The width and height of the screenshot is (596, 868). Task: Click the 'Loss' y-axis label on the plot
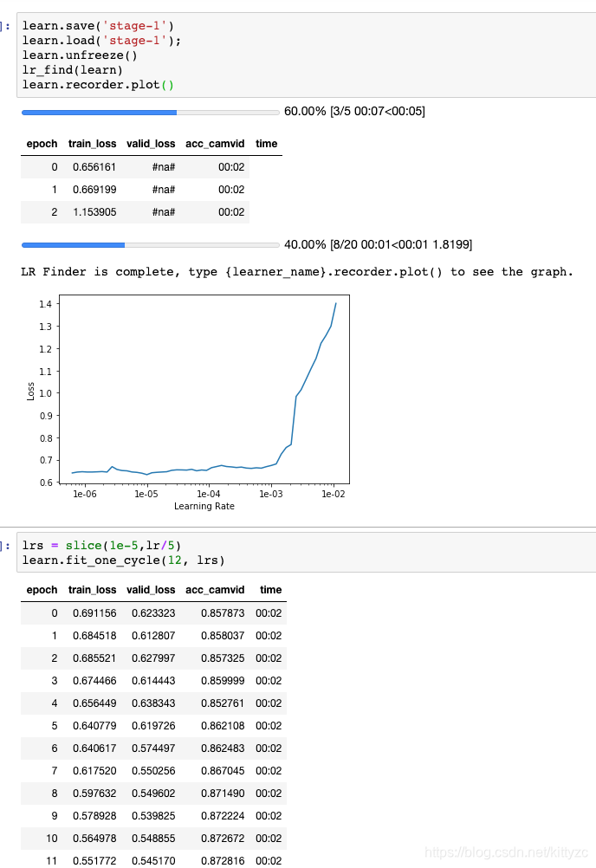[x=30, y=392]
